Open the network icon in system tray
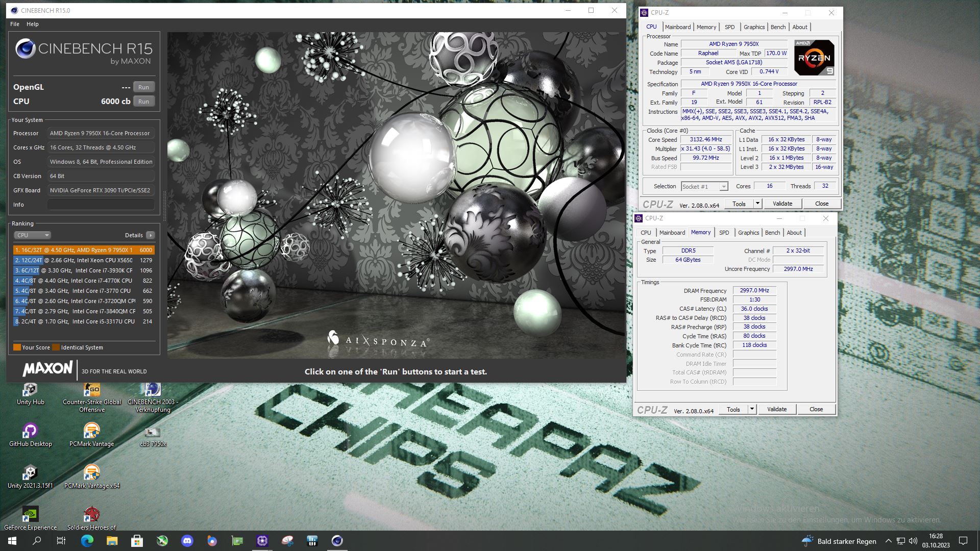 (901, 541)
